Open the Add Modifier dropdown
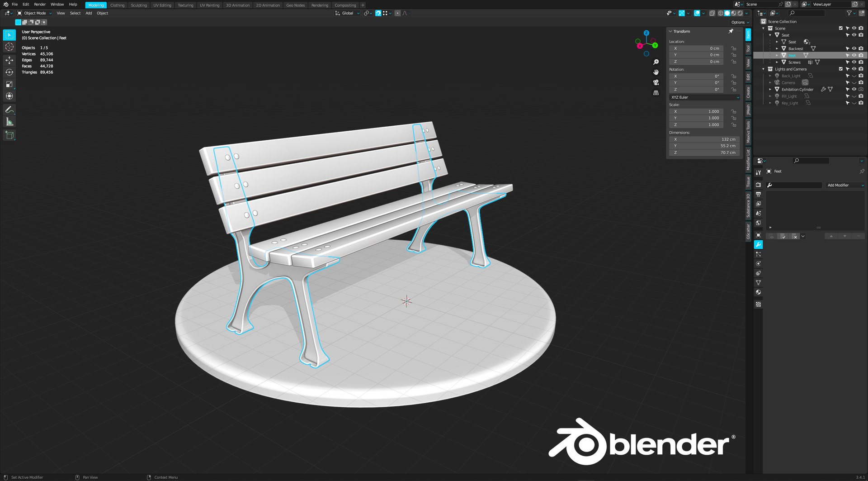868x481 pixels. click(x=845, y=185)
